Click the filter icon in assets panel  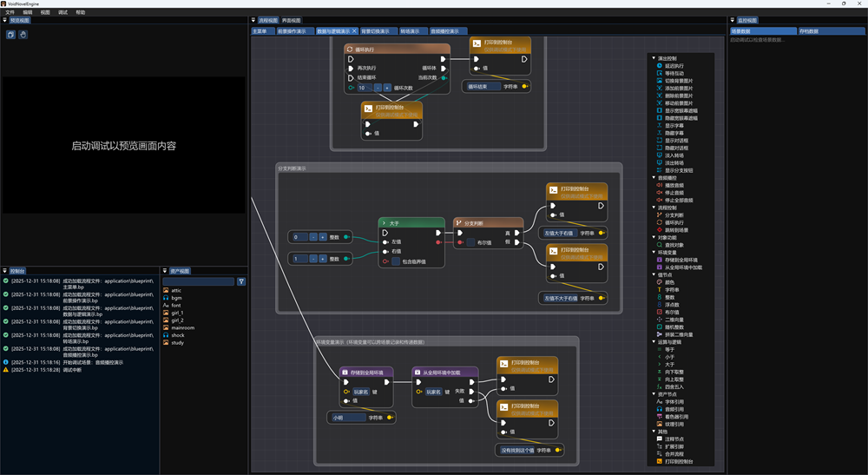(x=241, y=281)
